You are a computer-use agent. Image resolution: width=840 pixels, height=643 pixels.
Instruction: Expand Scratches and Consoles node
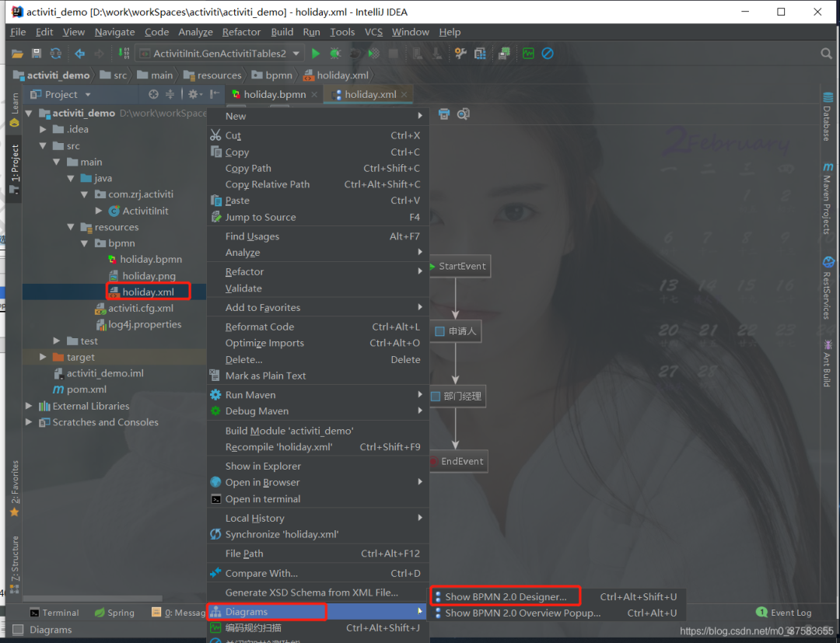tap(29, 422)
